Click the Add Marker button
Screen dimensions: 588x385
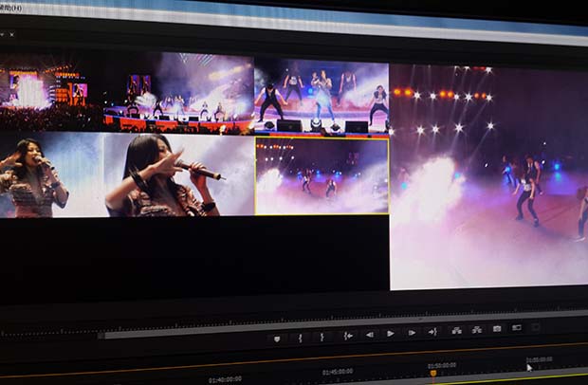pos(277,339)
